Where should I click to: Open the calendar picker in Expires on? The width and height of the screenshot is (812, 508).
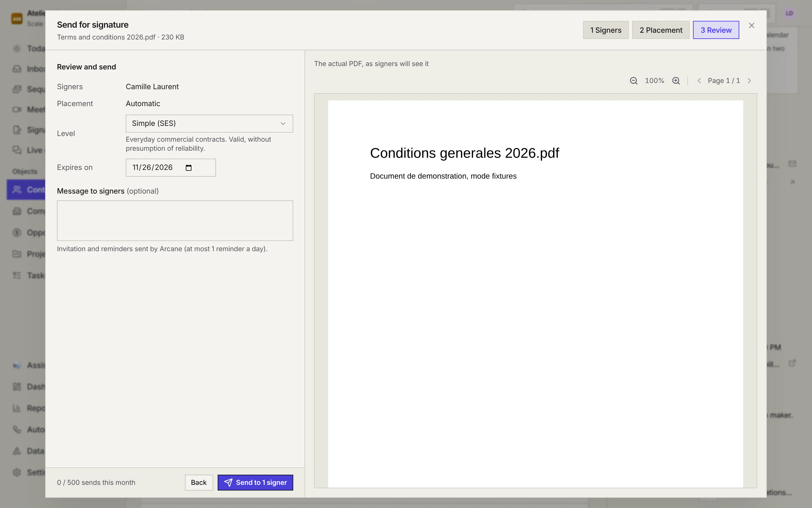189,168
